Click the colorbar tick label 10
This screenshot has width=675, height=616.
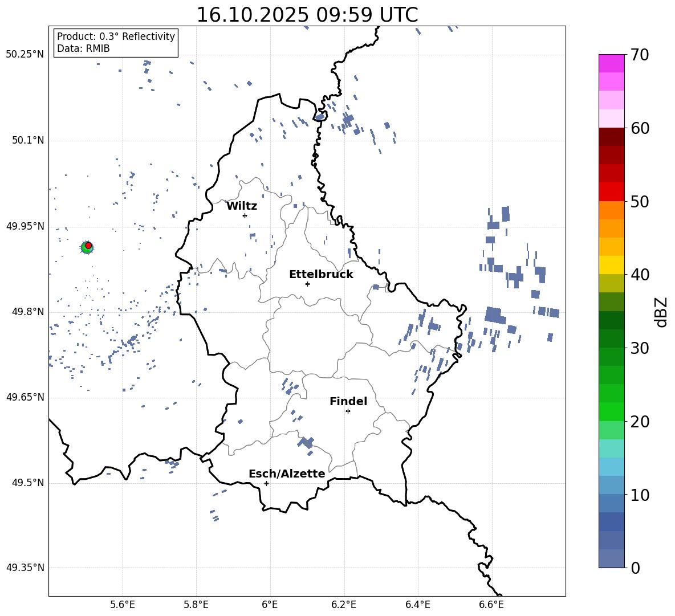(640, 495)
